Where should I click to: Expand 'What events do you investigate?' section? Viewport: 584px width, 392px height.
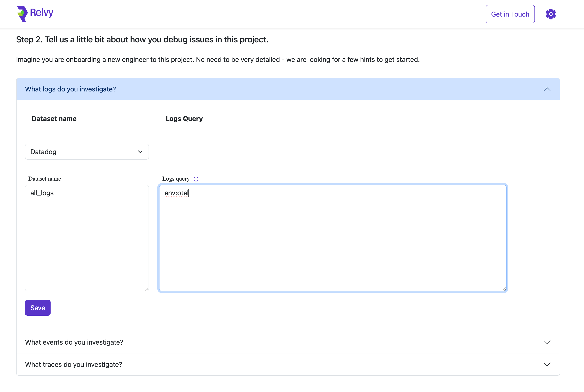[x=74, y=342]
